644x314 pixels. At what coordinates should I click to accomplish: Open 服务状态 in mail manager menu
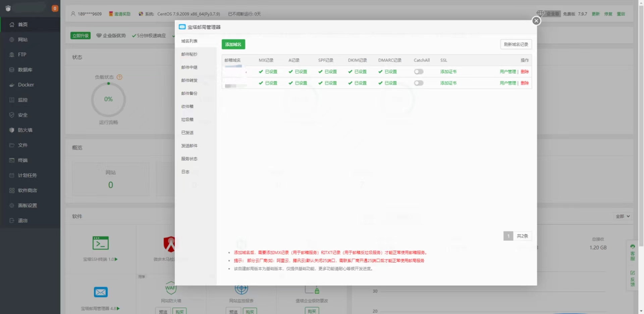[190, 159]
